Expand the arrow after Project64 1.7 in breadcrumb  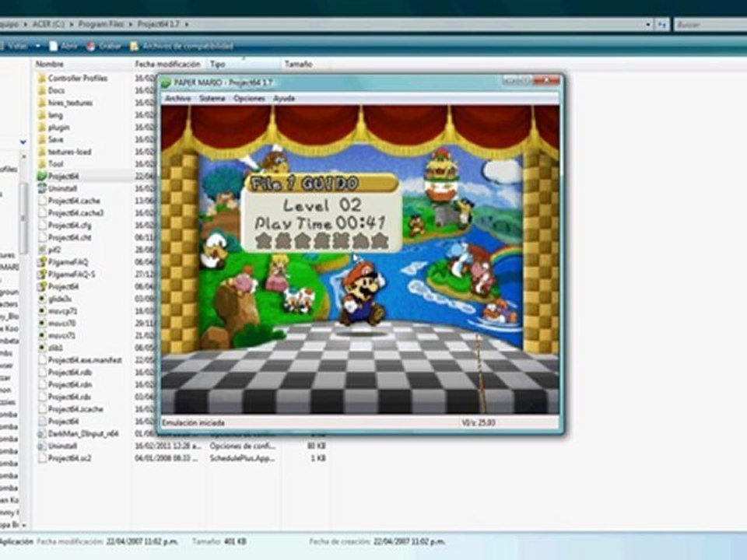[x=186, y=24]
